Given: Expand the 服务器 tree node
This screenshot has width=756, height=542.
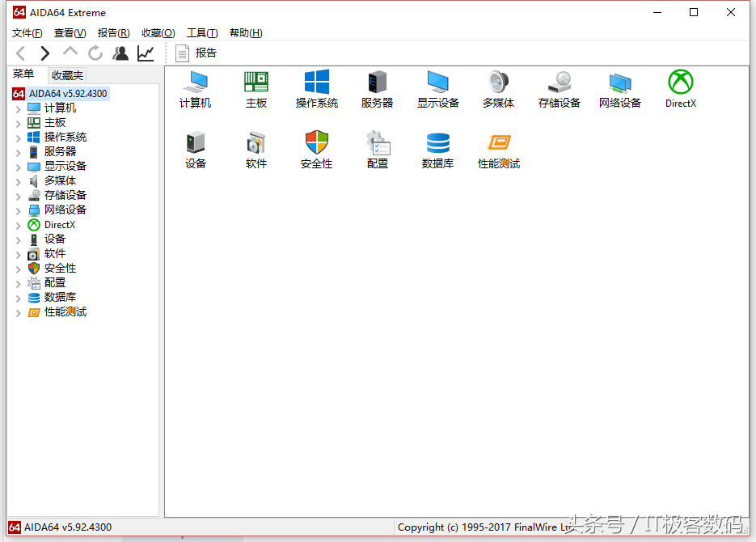Looking at the screenshot, I should coord(19,152).
